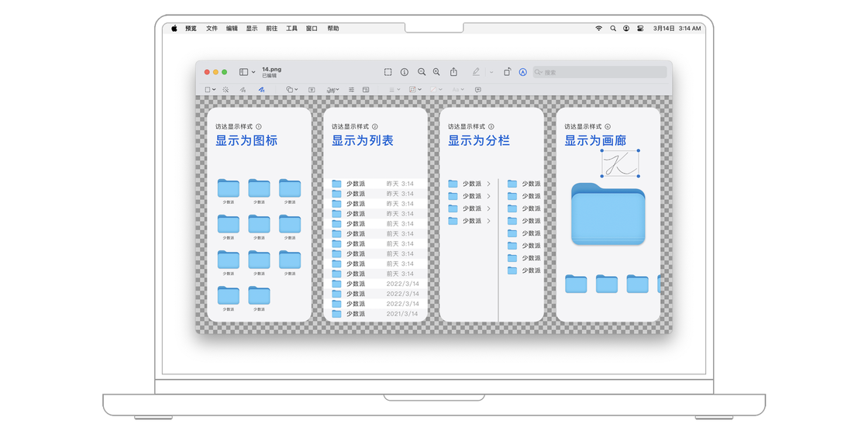This screenshot has width=868, height=434.
Task: Open the 工具 menu
Action: click(291, 28)
